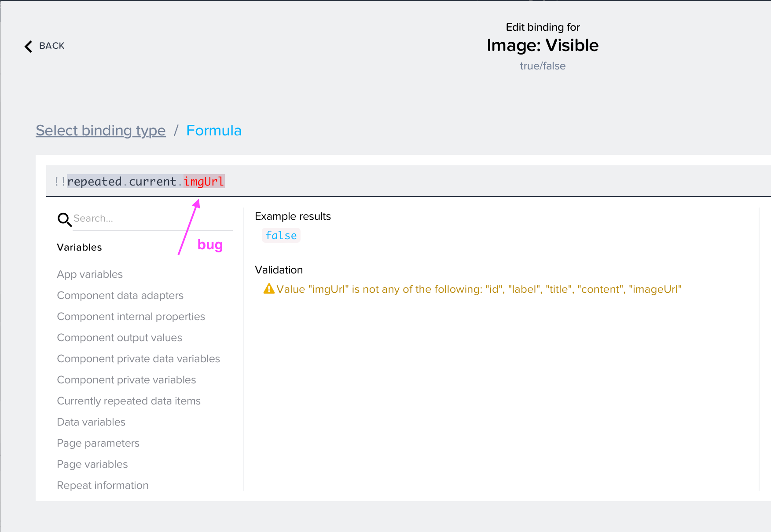This screenshot has width=771, height=532.
Task: Open Data variables category
Action: (91, 422)
